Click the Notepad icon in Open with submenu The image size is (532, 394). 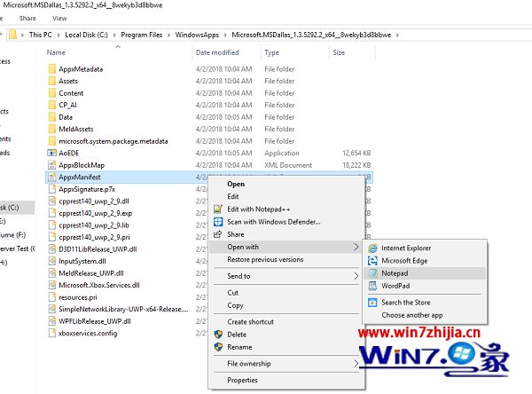point(373,274)
